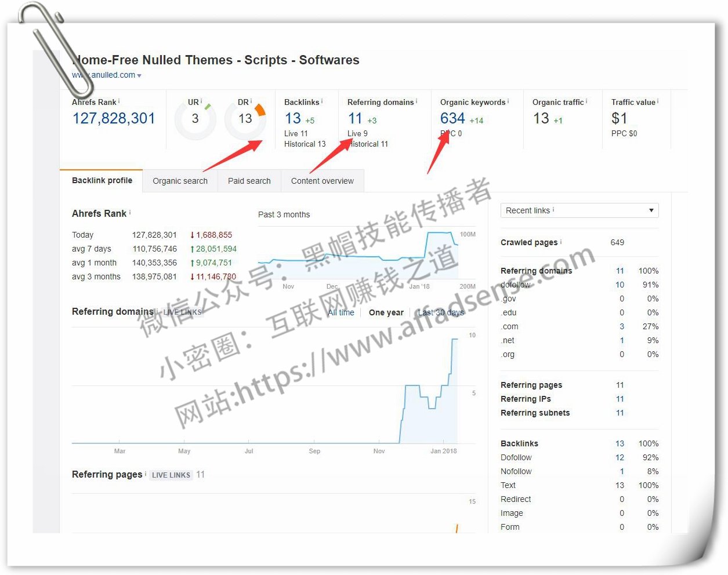
Task: Click the Organic traffic value 13
Action: click(541, 118)
